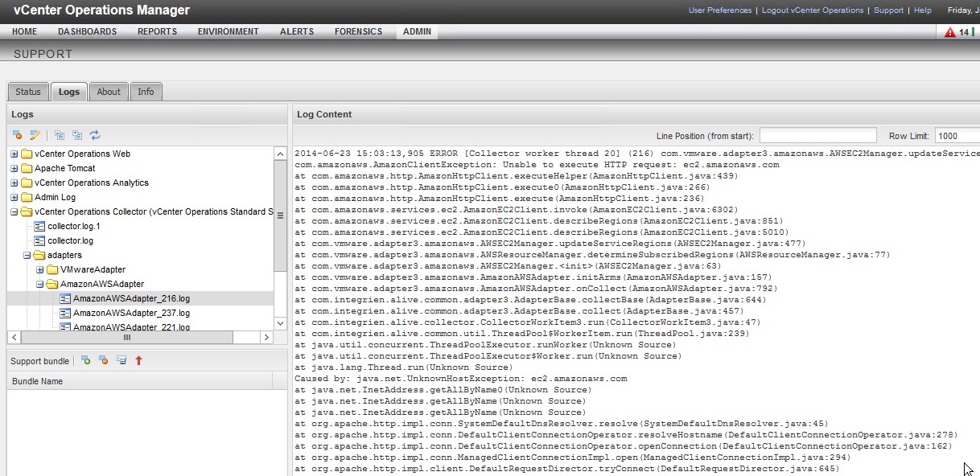The width and height of the screenshot is (980, 476).
Task: Click the delete support bundle icon
Action: (103, 361)
